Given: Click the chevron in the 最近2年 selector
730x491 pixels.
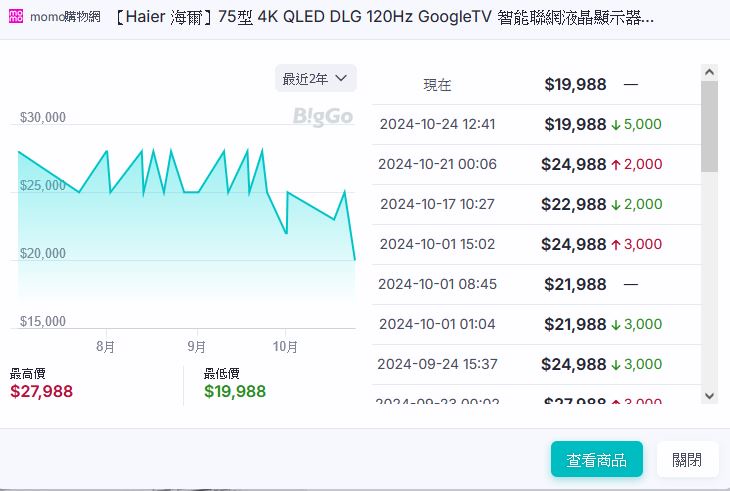Looking at the screenshot, I should tap(341, 78).
